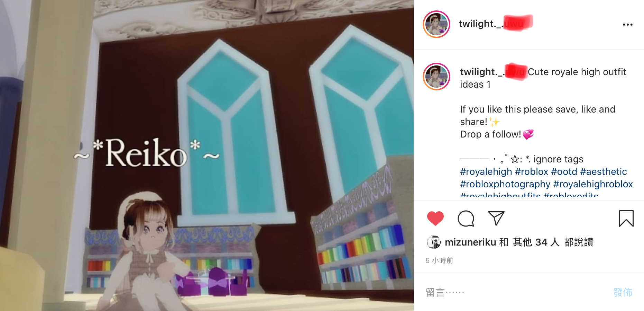Image resolution: width=644 pixels, height=311 pixels.
Task: Open the #royalehigh hashtag
Action: pyautogui.click(x=486, y=171)
